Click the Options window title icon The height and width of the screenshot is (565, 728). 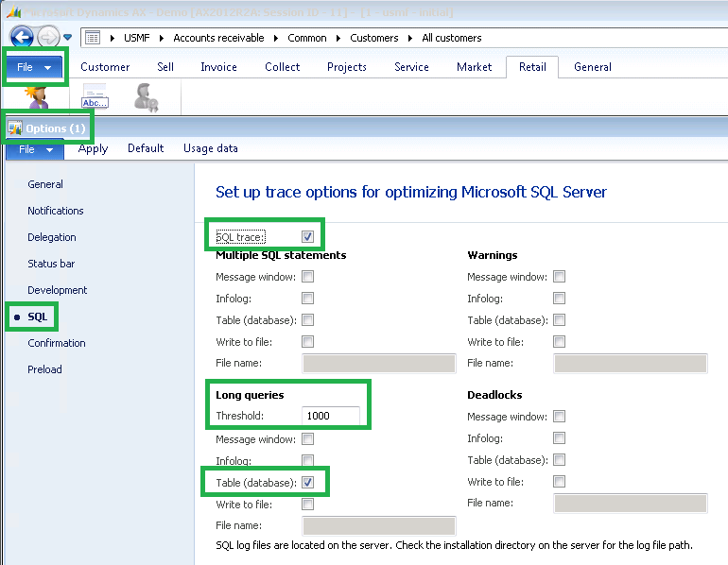[x=15, y=128]
